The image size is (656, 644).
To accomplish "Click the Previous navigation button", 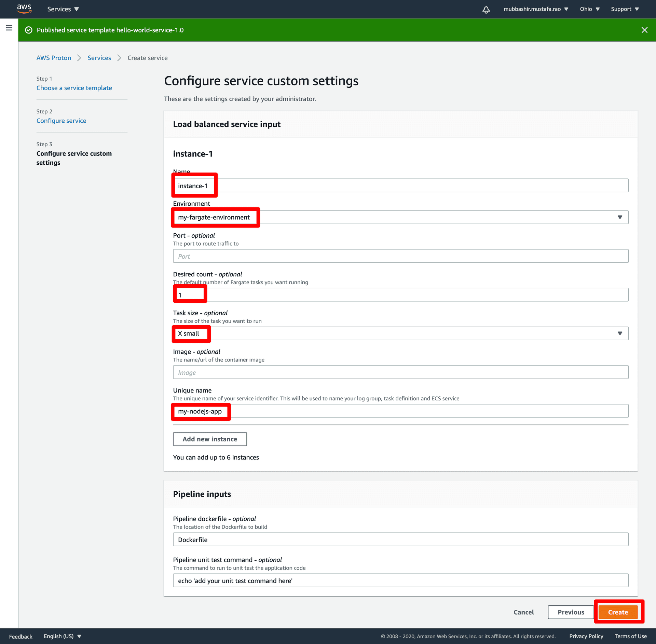I will click(x=571, y=612).
